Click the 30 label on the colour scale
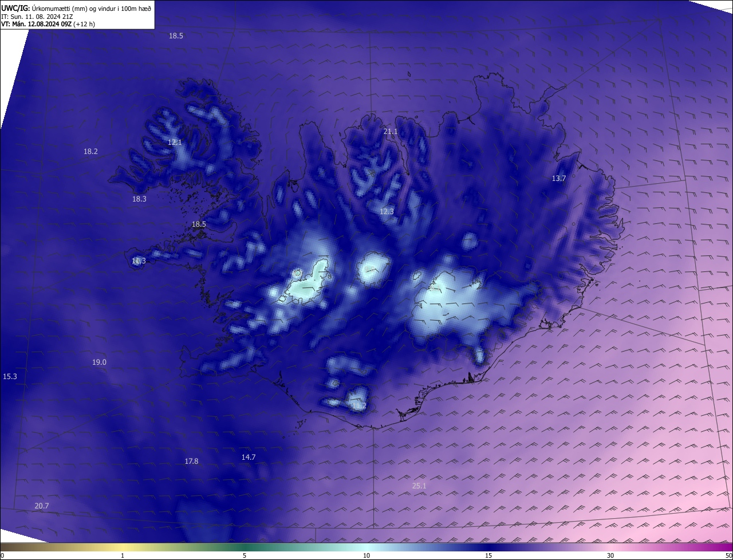 pos(610,556)
